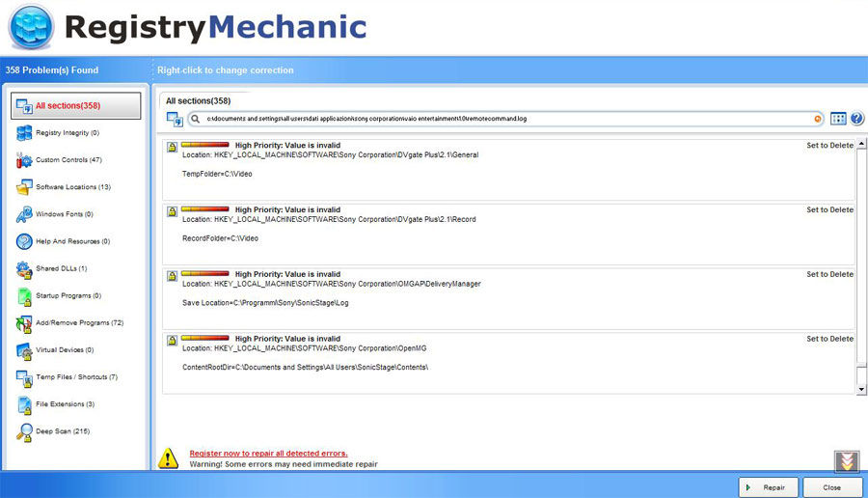Open Software Locations (13) section

tap(73, 187)
